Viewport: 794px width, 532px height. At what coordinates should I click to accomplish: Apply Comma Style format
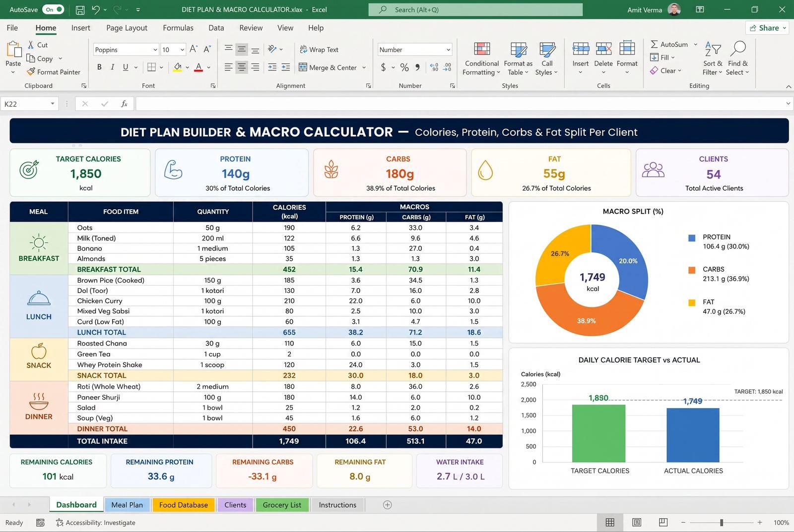417,67
